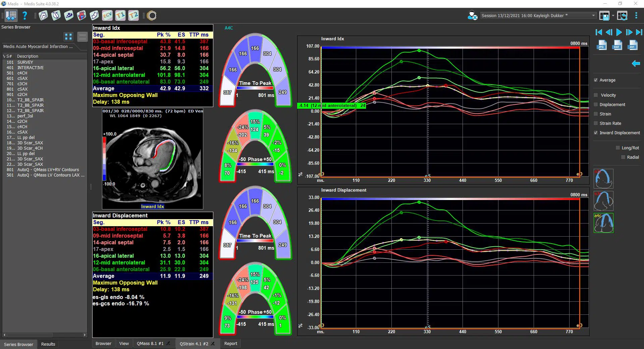The image size is (644, 349).
Task: Export image with the JPG icon
Action: pyautogui.click(x=602, y=45)
